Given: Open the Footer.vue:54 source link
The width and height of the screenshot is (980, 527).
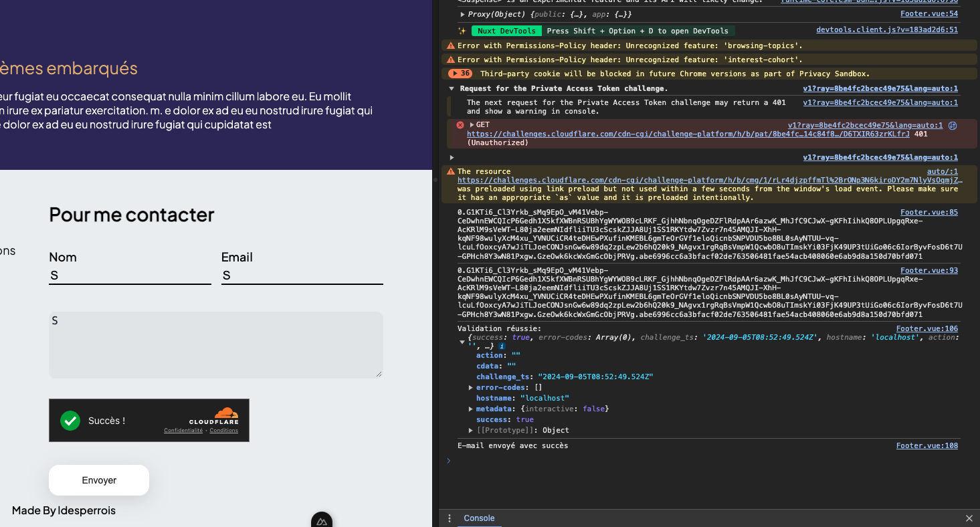Looking at the screenshot, I should [x=929, y=13].
